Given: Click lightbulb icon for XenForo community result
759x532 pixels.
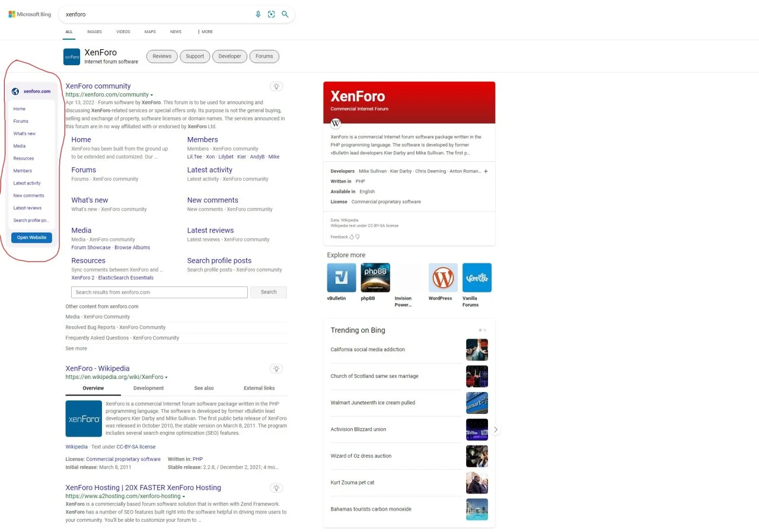Looking at the screenshot, I should coord(276,86).
